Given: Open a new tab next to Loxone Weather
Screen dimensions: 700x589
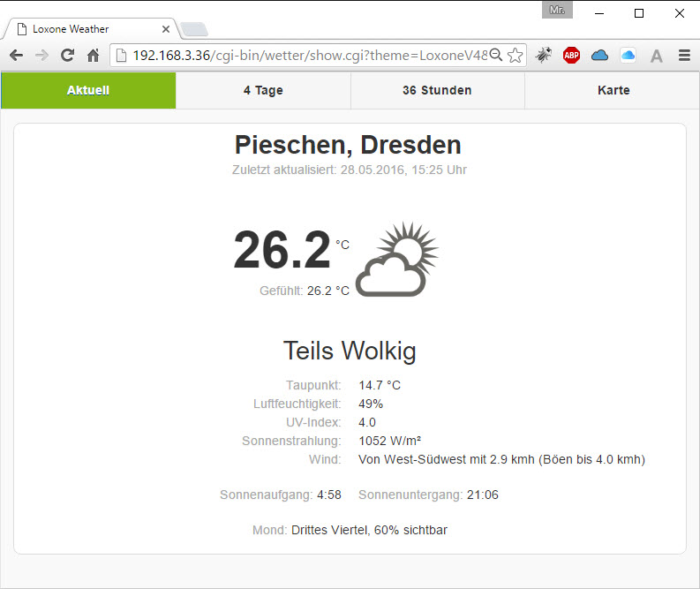Looking at the screenshot, I should pos(194,29).
